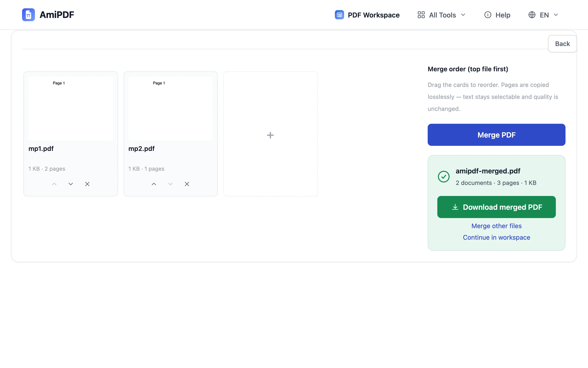Click the mp2.pdf file name

click(141, 149)
